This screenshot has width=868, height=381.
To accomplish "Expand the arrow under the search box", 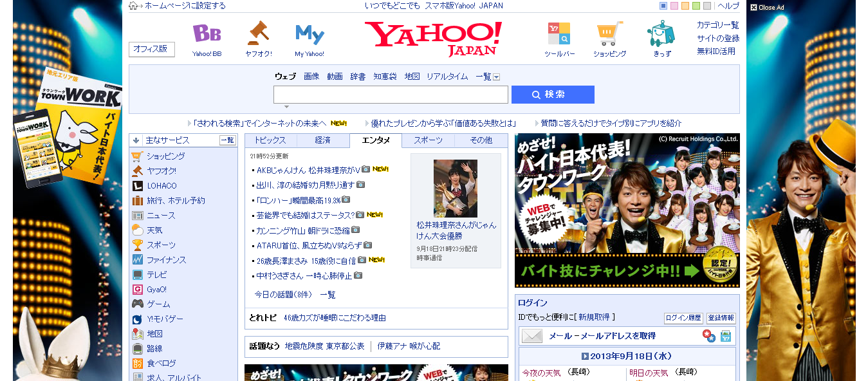I will click(286, 107).
